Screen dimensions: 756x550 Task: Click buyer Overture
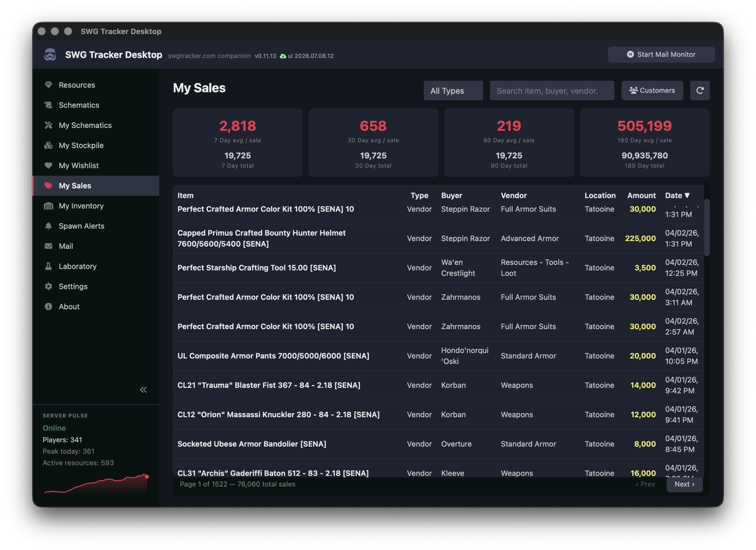tap(456, 444)
